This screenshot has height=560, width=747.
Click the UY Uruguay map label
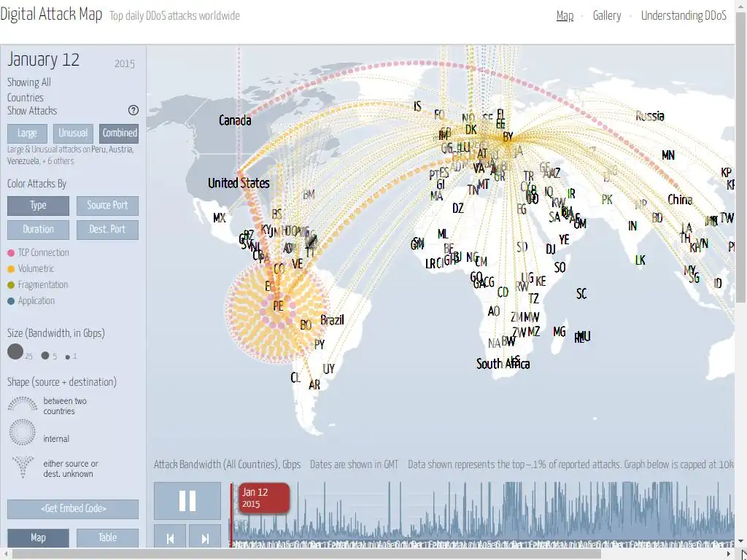click(x=329, y=369)
